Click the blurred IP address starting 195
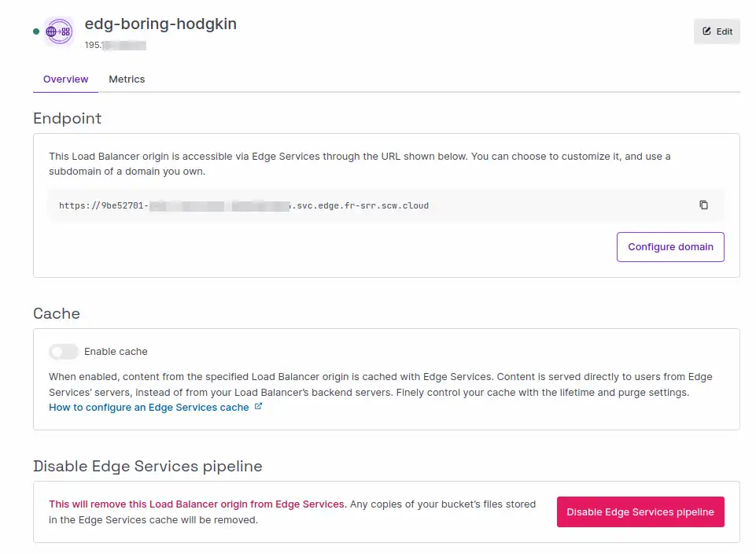 (x=115, y=45)
